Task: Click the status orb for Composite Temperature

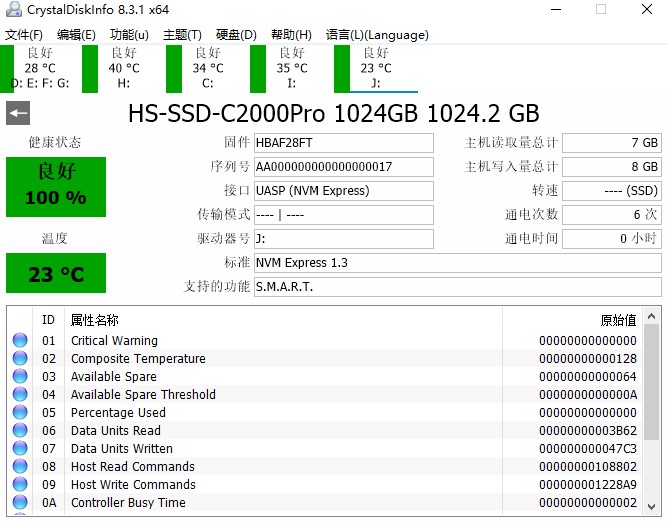Action: tap(20, 358)
